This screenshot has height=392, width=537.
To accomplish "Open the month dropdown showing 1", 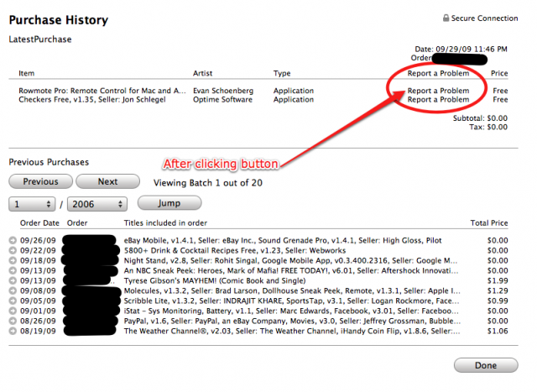I will (x=32, y=204).
